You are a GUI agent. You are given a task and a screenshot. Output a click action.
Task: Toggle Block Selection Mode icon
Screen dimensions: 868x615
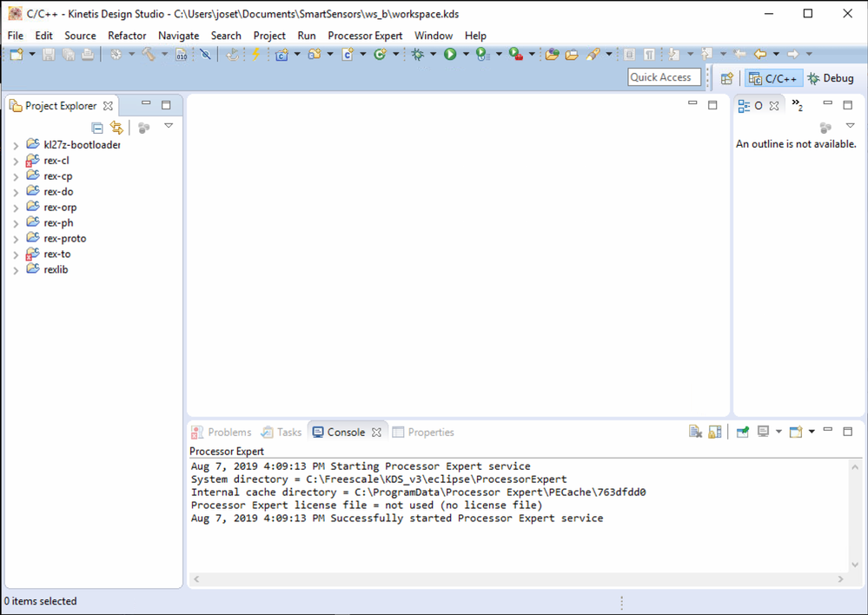tap(629, 54)
